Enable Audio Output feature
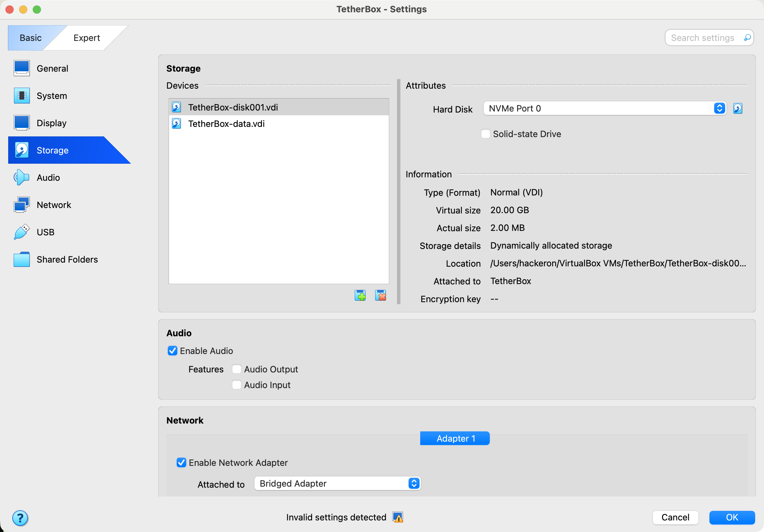The image size is (764, 532). tap(236, 369)
